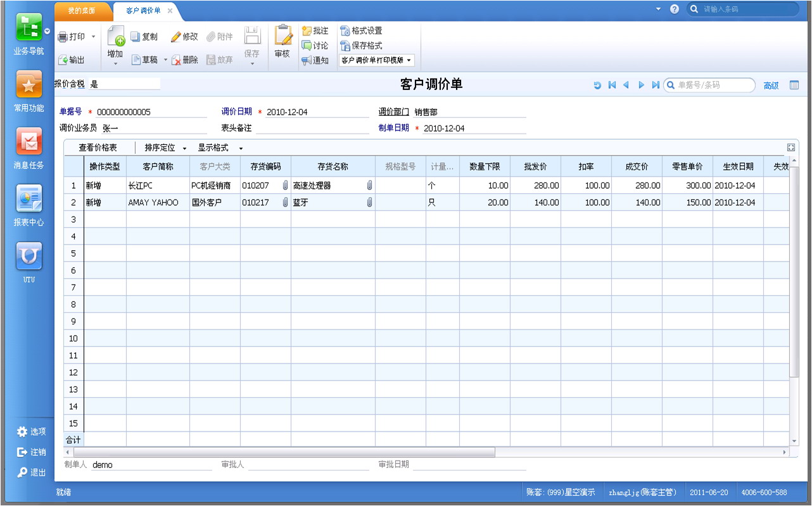The image size is (812, 506).
Task: Click the vertical scrollbar of the grid
Action: coord(794,272)
